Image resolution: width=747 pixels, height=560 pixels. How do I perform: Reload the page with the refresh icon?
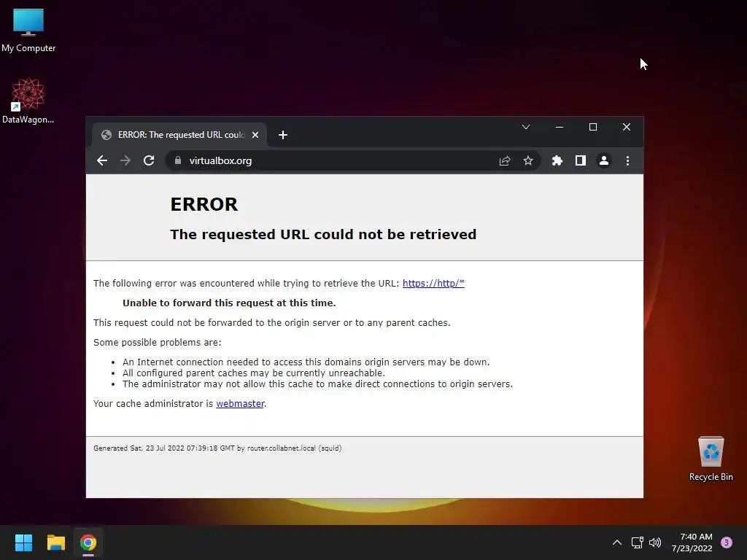coord(149,160)
